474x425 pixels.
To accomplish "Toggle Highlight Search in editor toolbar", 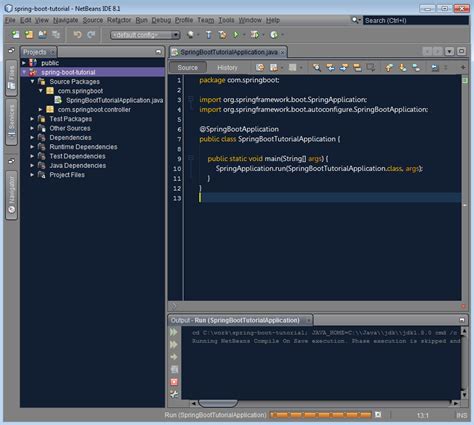I will [x=357, y=67].
